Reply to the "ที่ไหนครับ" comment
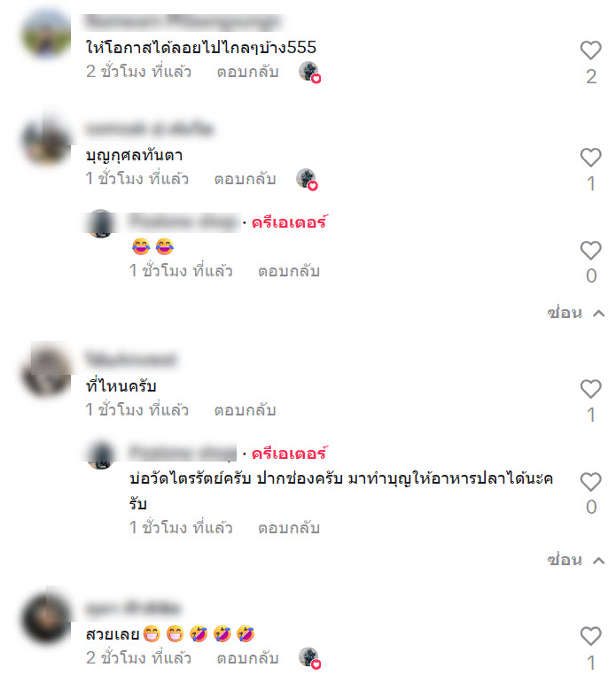 click(x=245, y=410)
